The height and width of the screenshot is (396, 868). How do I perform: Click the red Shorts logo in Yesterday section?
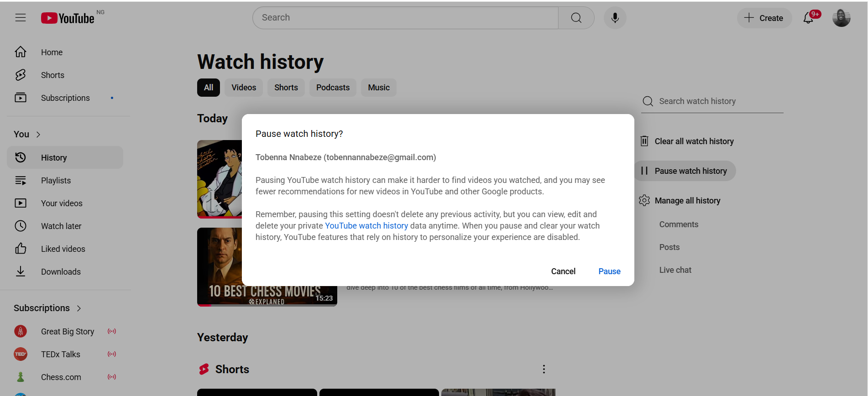tap(204, 369)
